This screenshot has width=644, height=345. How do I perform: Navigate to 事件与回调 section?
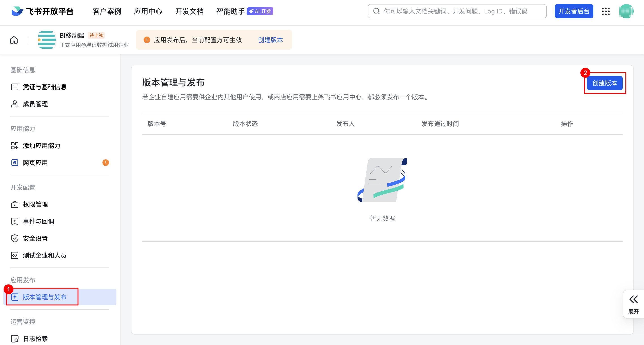pos(38,221)
